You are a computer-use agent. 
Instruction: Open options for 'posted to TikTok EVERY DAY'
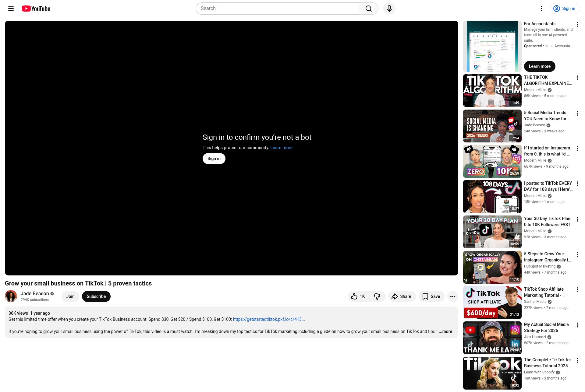pos(577,184)
